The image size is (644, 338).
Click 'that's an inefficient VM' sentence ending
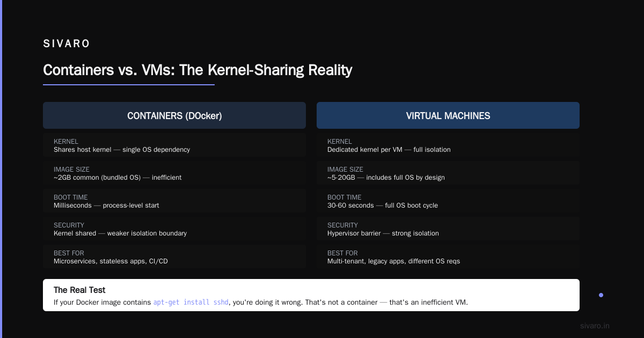pyautogui.click(x=428, y=303)
